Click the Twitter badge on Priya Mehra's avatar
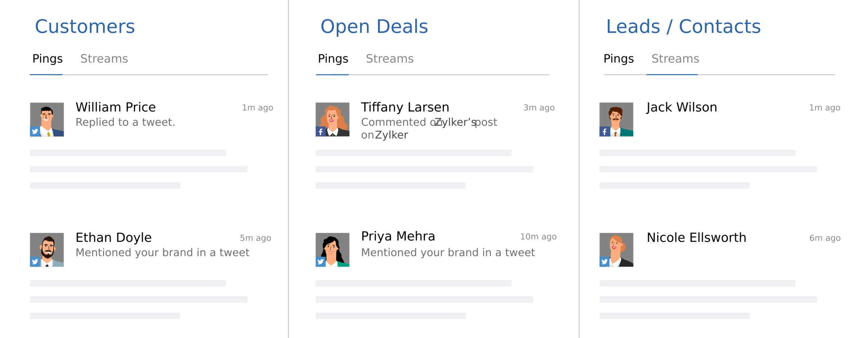Viewport: 868px width, 338px height. 320,262
